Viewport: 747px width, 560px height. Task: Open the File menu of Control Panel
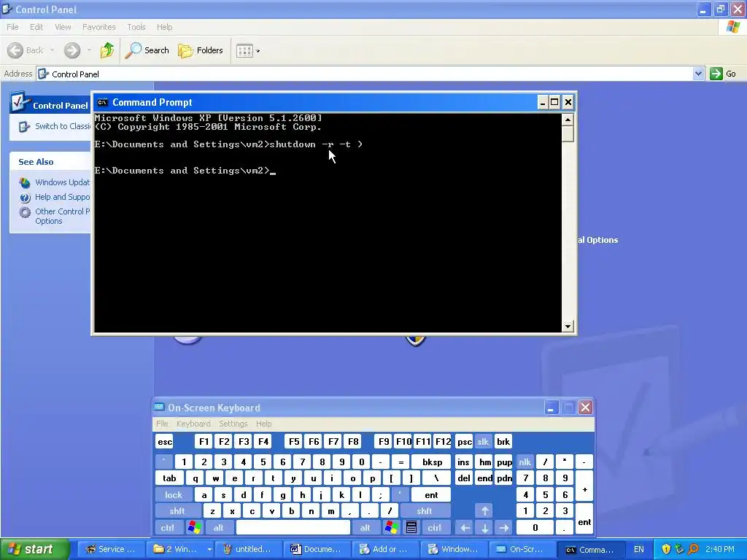pyautogui.click(x=12, y=27)
